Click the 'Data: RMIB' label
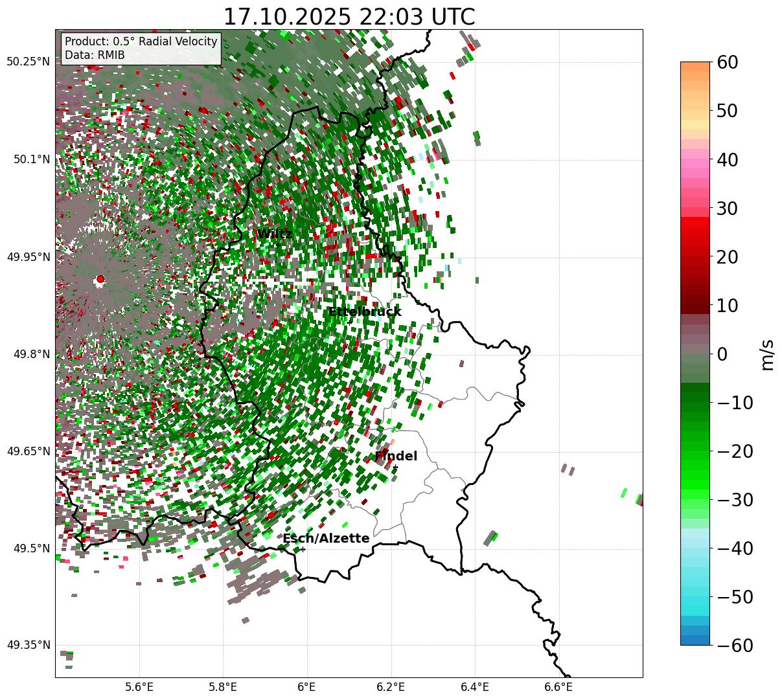This screenshot has height=700, width=782. coord(95,55)
